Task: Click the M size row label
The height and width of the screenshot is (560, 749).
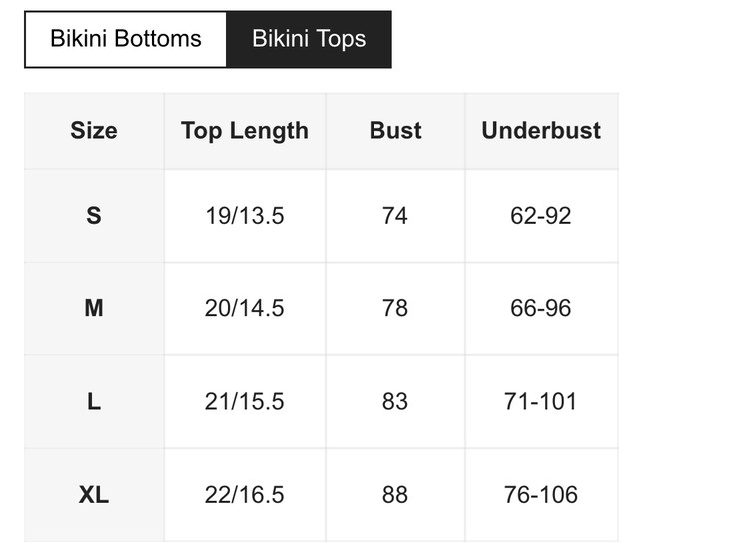Action: coord(94,308)
